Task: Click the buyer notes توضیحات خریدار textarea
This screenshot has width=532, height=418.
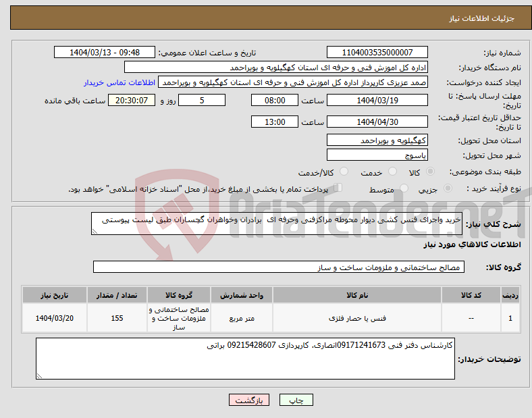Action: click(245, 359)
